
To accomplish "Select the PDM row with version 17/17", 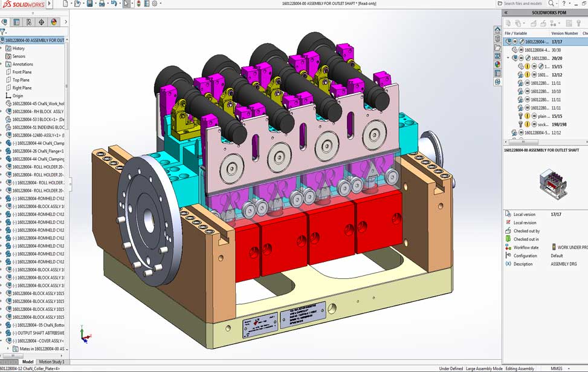I will [x=545, y=42].
